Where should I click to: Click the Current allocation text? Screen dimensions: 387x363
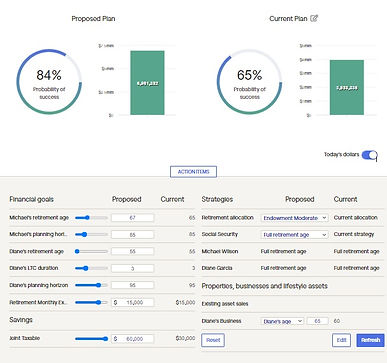point(356,217)
